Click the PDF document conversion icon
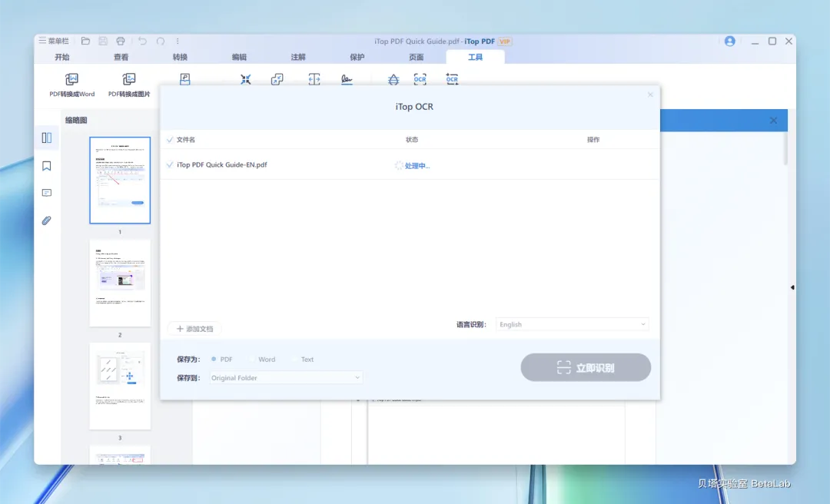The image size is (830, 504). [x=184, y=79]
